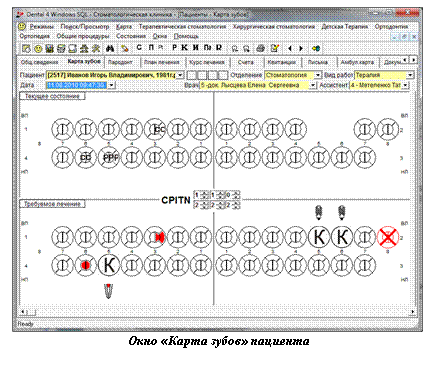Switch to the Пародонт tab
Image resolution: width=437 pixels, height=372 pixels.
121,62
